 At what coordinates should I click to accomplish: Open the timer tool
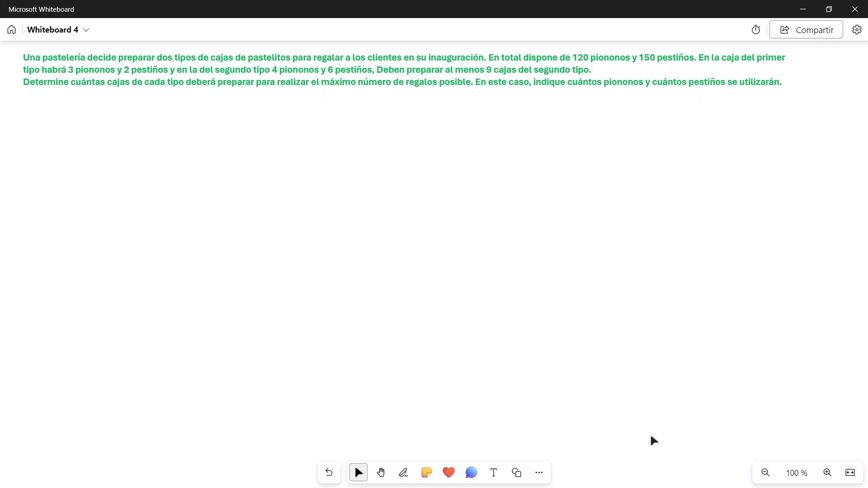[756, 30]
